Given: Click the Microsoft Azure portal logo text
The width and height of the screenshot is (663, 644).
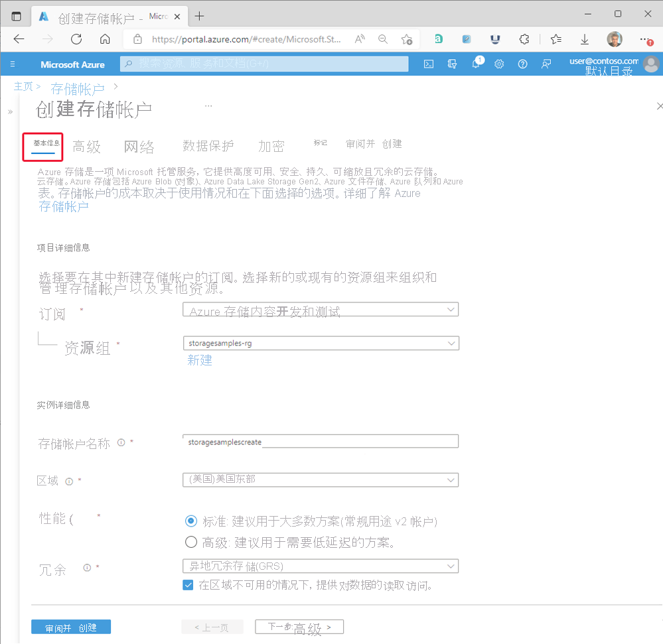Looking at the screenshot, I should coord(73,64).
